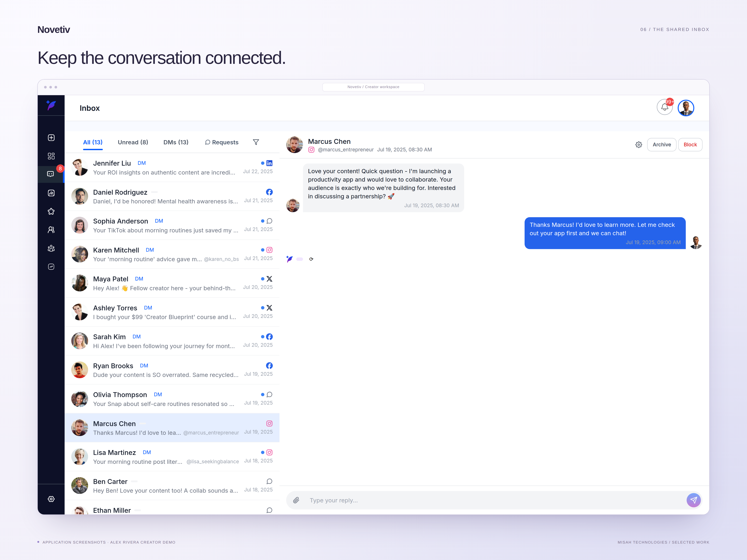Click Instagram icon beside @marcus_entrepreneur in header

[x=311, y=150]
